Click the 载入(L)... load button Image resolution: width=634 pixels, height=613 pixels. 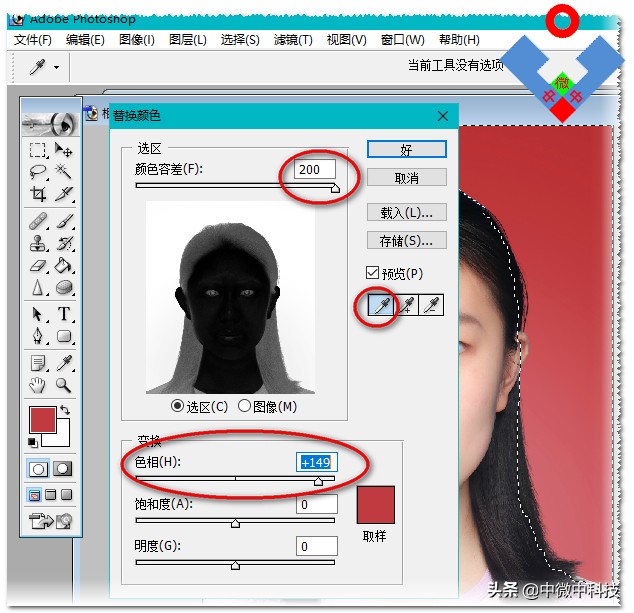pyautogui.click(x=407, y=212)
